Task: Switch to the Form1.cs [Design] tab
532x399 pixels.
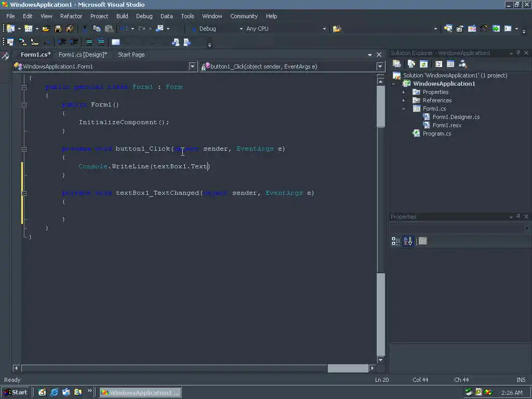Action: coord(83,55)
